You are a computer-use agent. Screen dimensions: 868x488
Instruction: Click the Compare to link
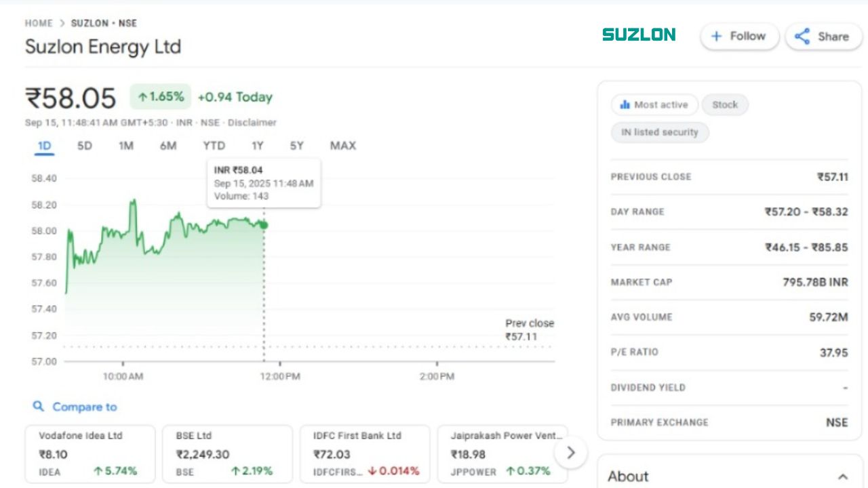tap(85, 407)
